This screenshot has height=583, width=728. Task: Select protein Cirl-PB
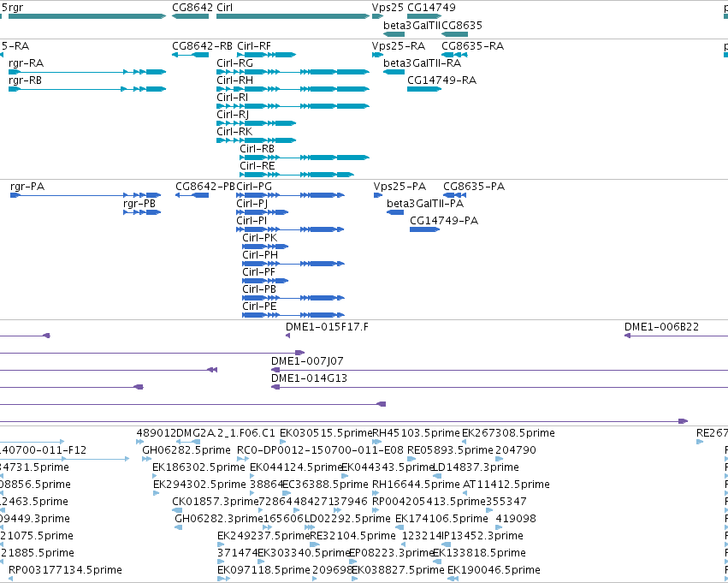pyautogui.click(x=293, y=298)
